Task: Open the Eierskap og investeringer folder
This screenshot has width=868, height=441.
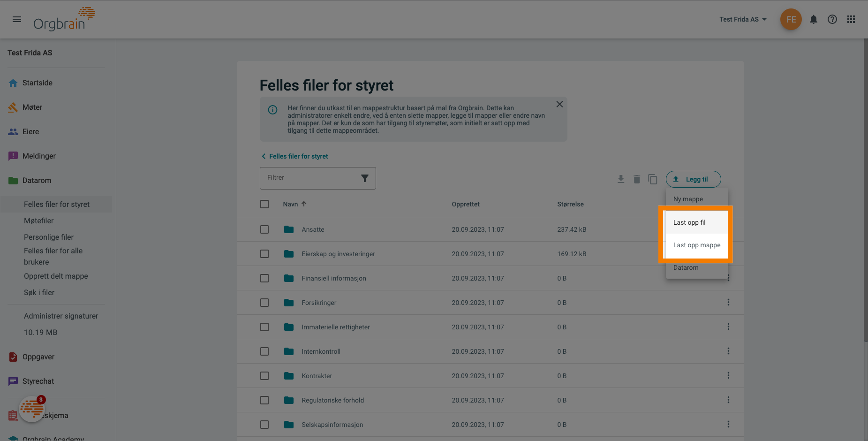Action: point(338,254)
